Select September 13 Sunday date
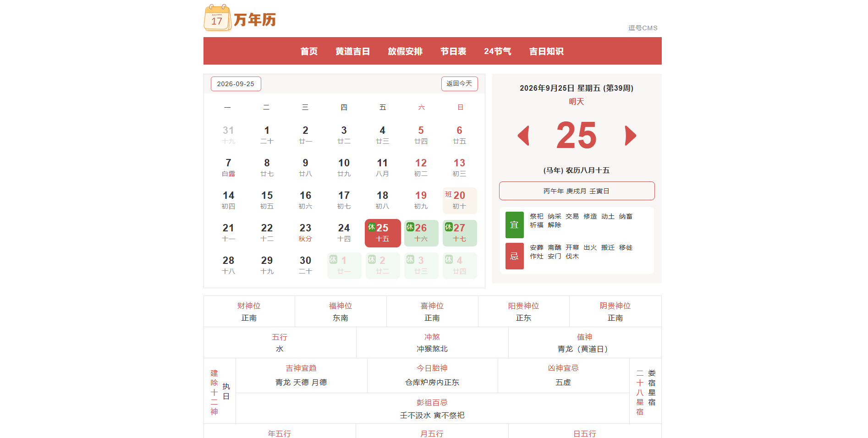Viewport: 868px width, 438px height. point(460,168)
